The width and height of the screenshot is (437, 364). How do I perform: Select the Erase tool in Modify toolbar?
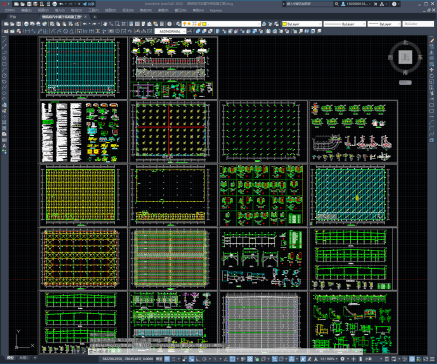432,40
